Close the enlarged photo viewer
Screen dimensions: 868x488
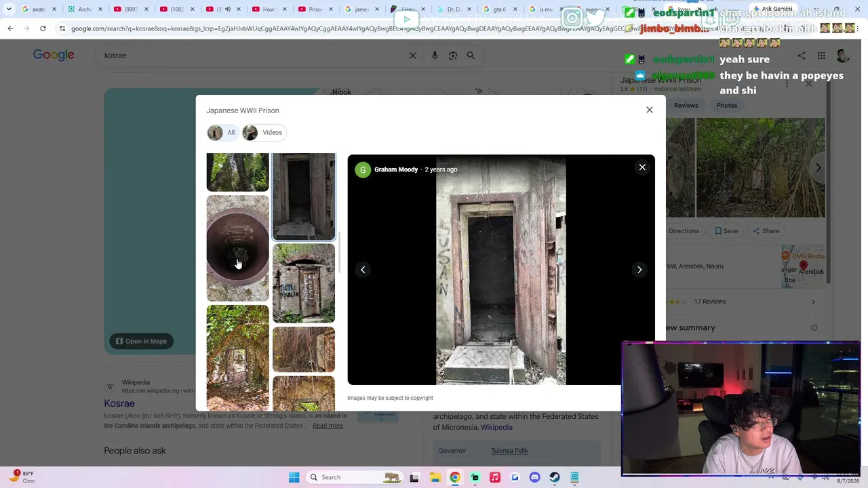pyautogui.click(x=642, y=167)
